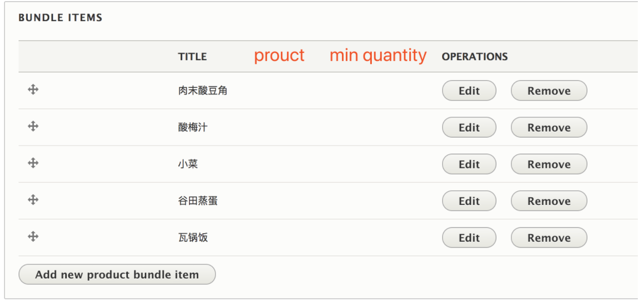Remove the 瓦锅饭 bundle item

tap(549, 238)
